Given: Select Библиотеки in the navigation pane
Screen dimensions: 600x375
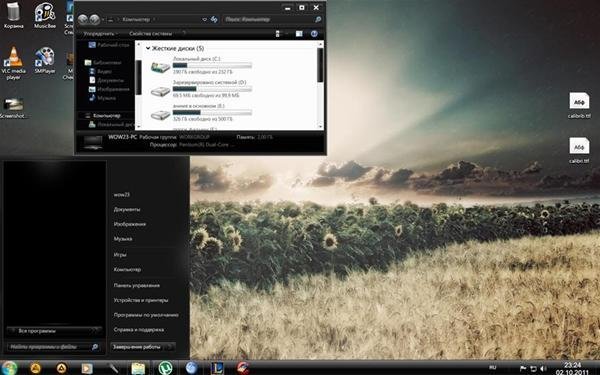Looking at the screenshot, I should tap(103, 62).
